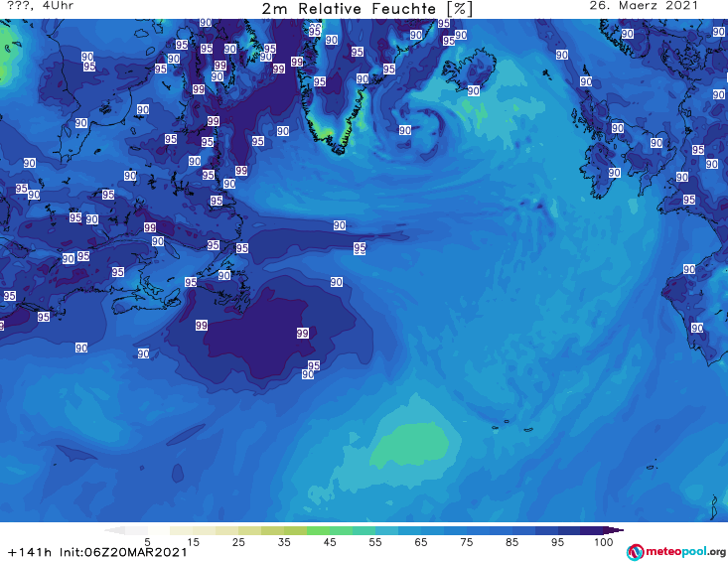
Task: Click the "???, 4Uhr" time label
Action: tap(41, 6)
